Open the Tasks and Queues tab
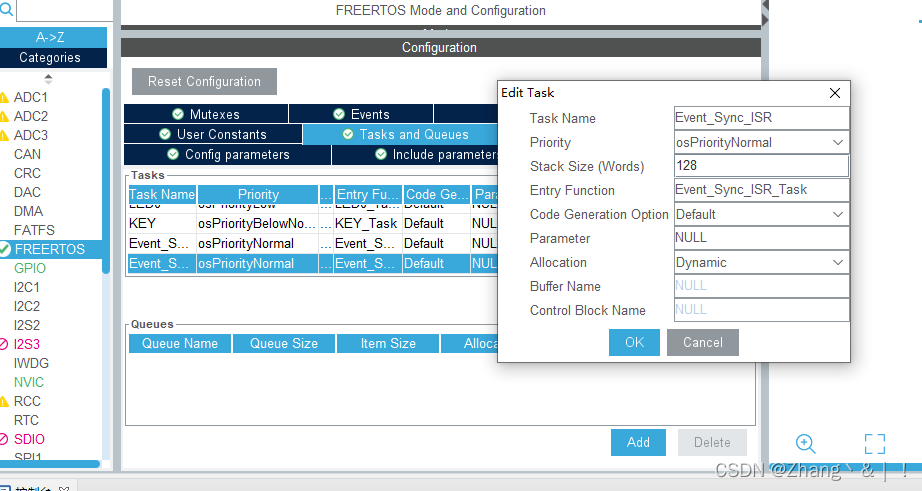This screenshot has height=491, width=922. [x=400, y=135]
